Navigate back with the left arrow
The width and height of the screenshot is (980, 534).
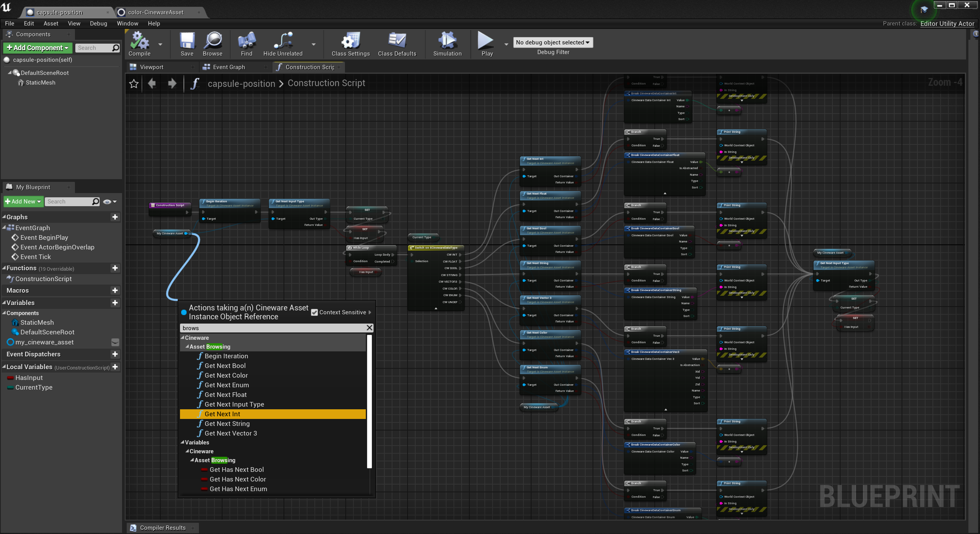pos(152,83)
